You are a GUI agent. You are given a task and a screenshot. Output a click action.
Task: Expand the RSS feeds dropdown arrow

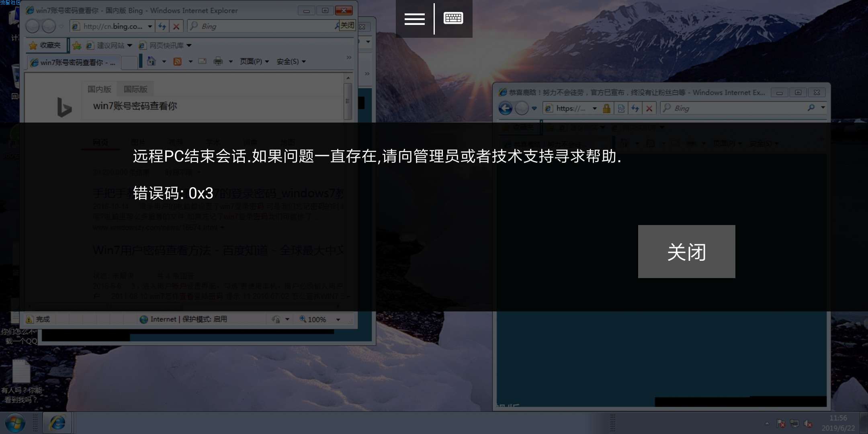(x=190, y=61)
